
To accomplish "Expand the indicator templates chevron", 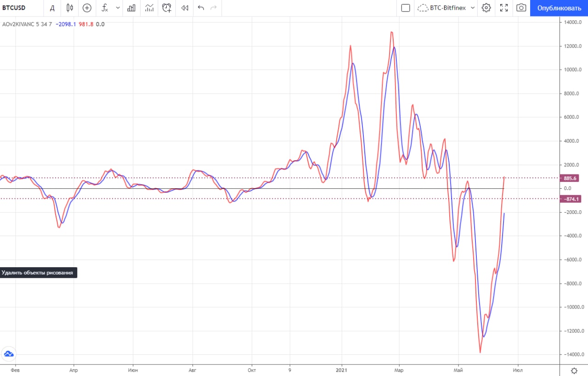I will click(118, 8).
